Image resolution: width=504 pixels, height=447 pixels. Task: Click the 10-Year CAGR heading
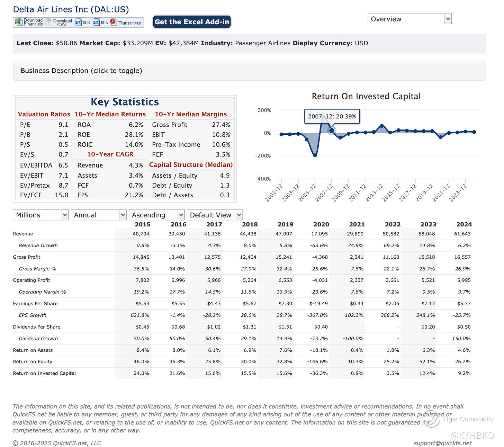[110, 154]
